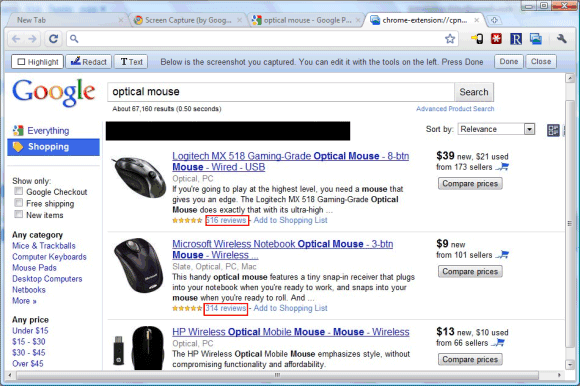Click shopping cart icon beside 66 sellers
The width and height of the screenshot is (580, 386).
[498, 343]
